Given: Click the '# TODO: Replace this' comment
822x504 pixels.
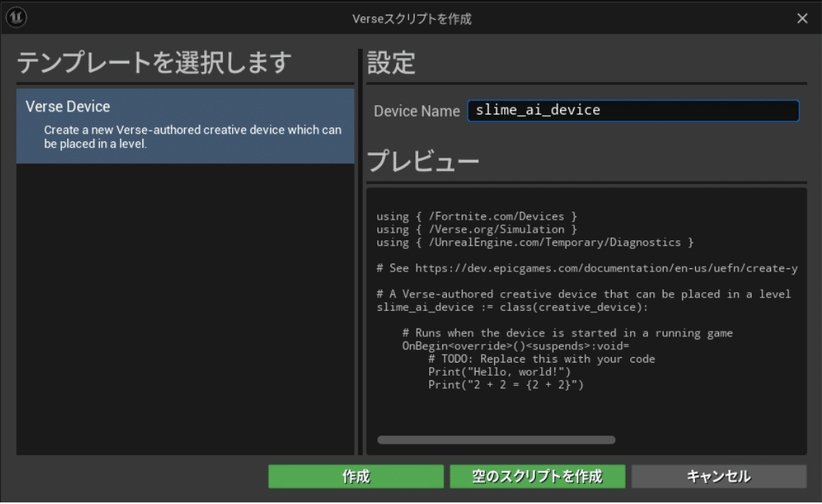Looking at the screenshot, I should 541,359.
